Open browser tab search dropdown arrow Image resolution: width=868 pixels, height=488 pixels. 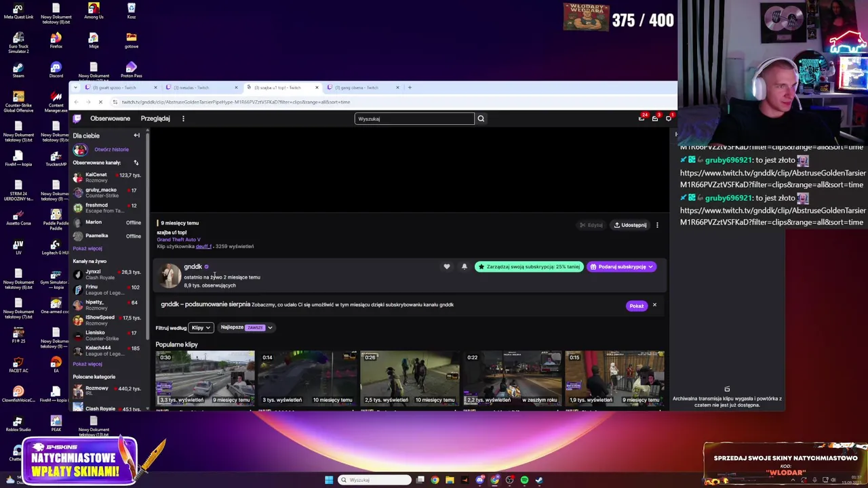75,87
